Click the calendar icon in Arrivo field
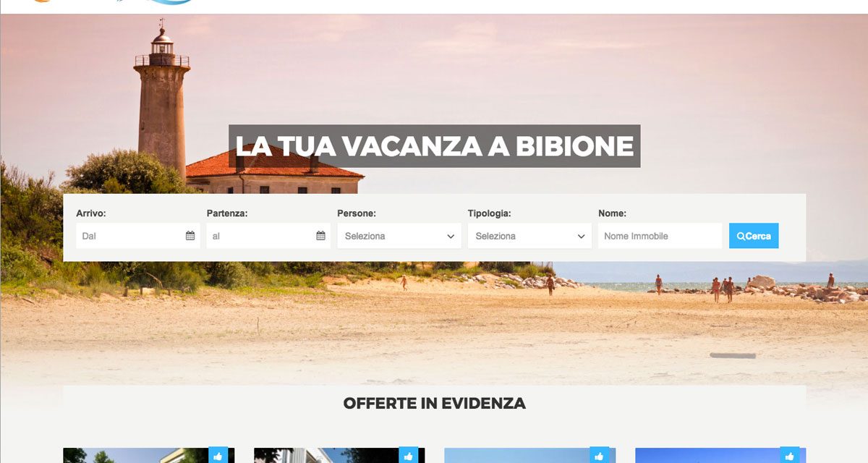Screen dimensions: 868x463 190,236
